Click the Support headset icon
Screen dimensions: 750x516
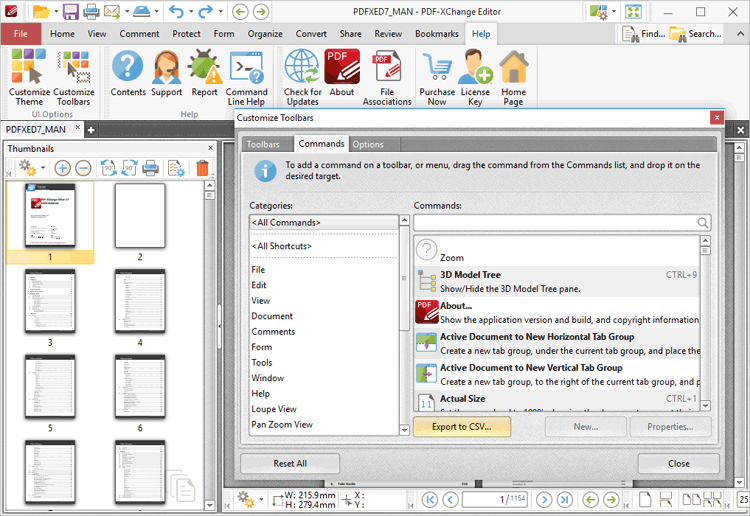166,73
